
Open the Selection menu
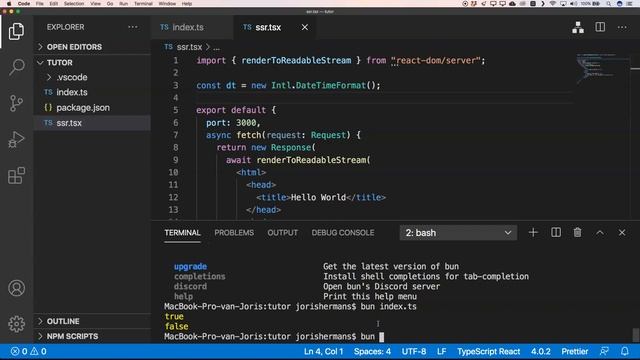point(74,4)
